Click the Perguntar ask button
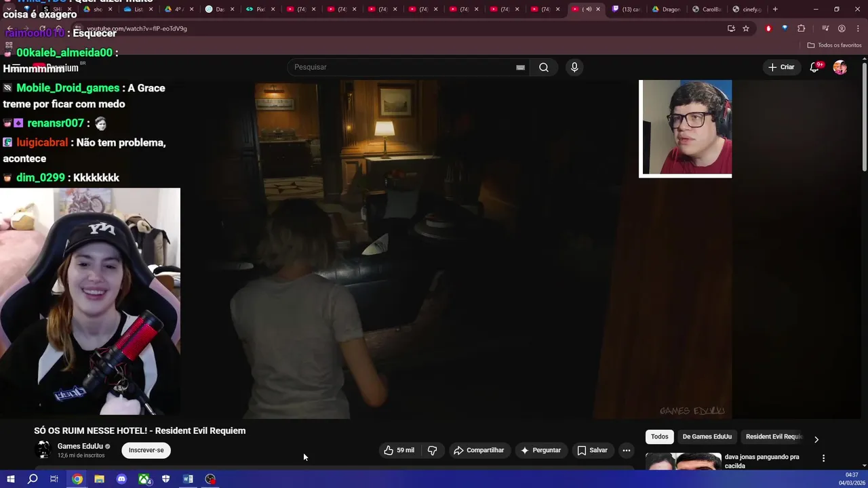The image size is (868, 488). tap(540, 450)
